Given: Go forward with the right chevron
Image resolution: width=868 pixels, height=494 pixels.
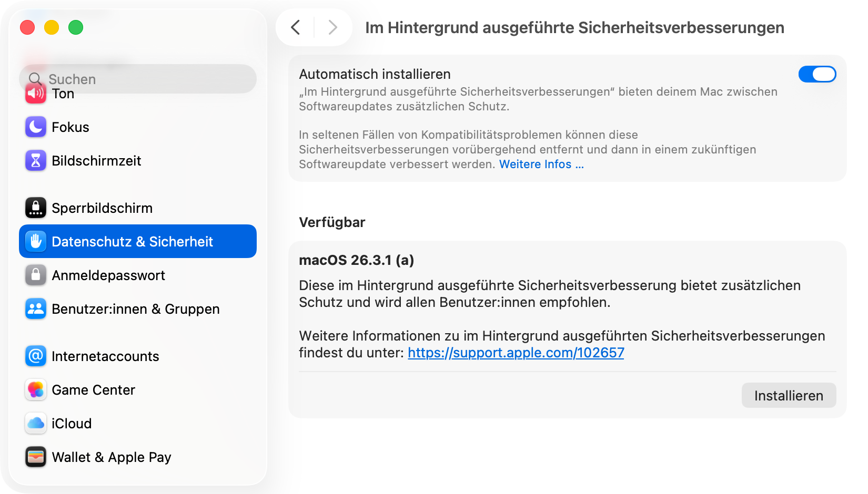Looking at the screenshot, I should coord(332,27).
